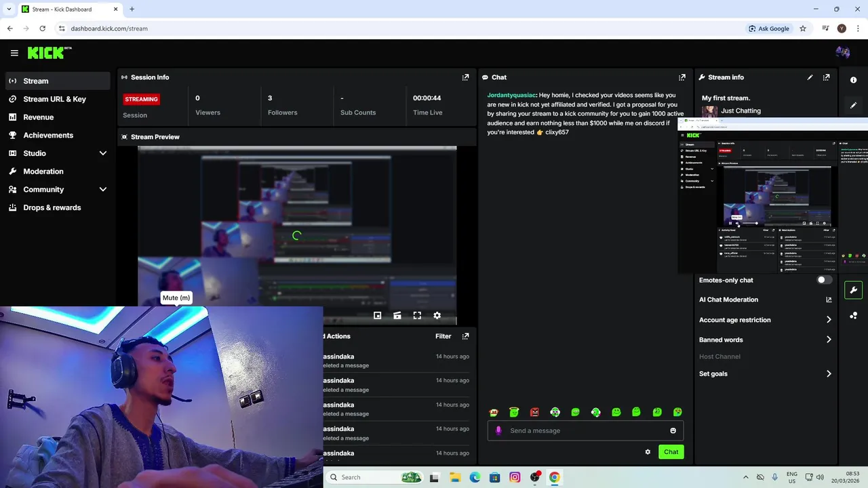Open the emoji picker in message box

pyautogui.click(x=673, y=430)
